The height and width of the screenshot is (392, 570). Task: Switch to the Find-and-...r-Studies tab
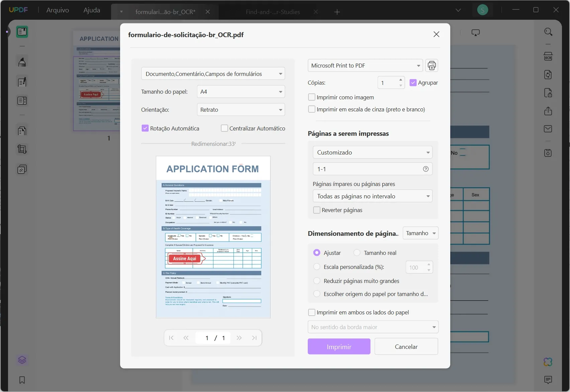(273, 12)
